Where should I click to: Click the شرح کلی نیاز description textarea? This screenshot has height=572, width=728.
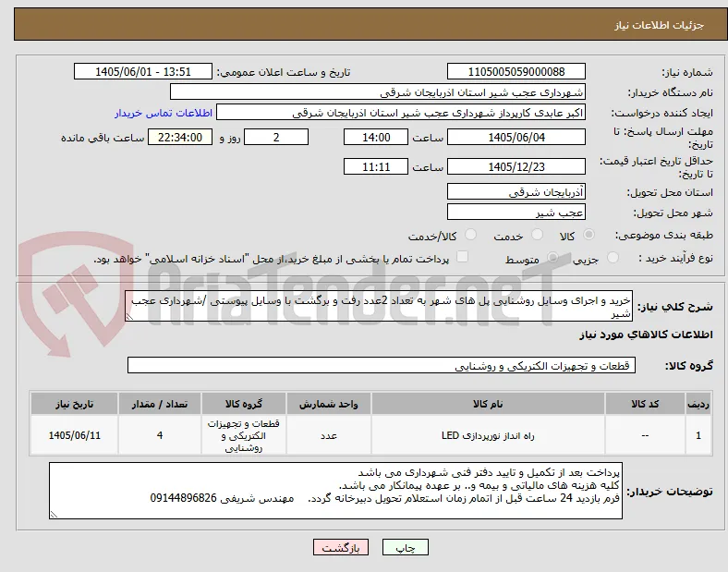[379, 306]
